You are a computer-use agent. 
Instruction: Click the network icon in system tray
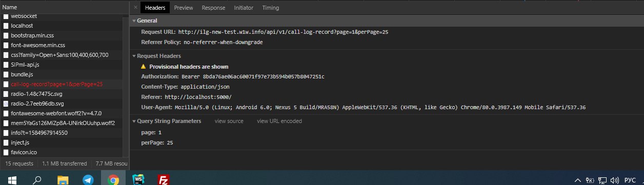[x=603, y=180]
